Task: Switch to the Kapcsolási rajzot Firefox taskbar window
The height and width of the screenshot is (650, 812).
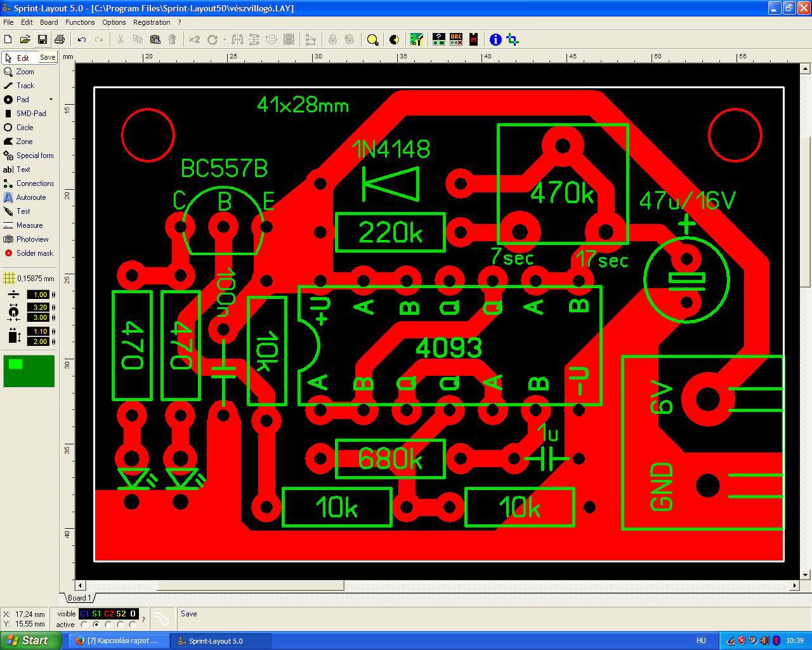Action: coord(118,640)
